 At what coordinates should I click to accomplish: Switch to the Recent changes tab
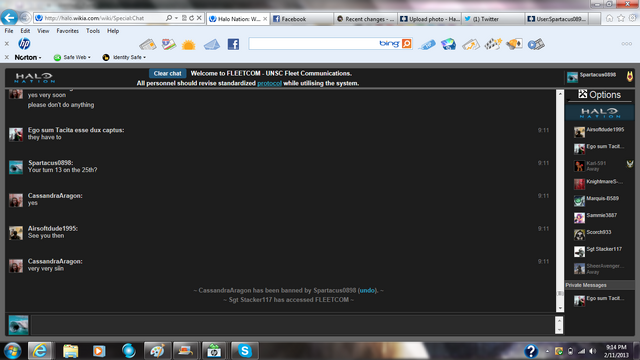click(365, 19)
